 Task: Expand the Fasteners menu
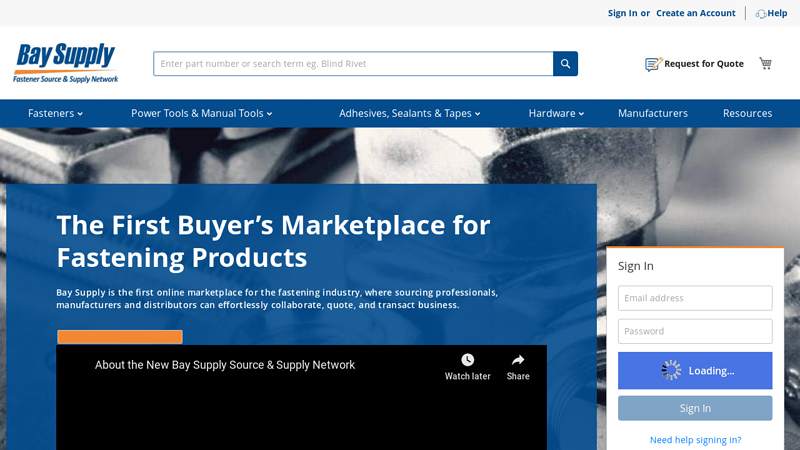(x=55, y=113)
